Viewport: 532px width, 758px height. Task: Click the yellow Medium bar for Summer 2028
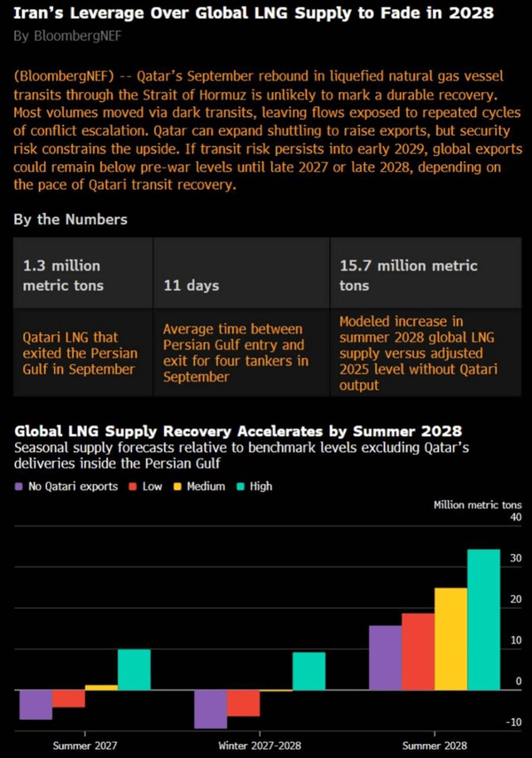coord(450,639)
